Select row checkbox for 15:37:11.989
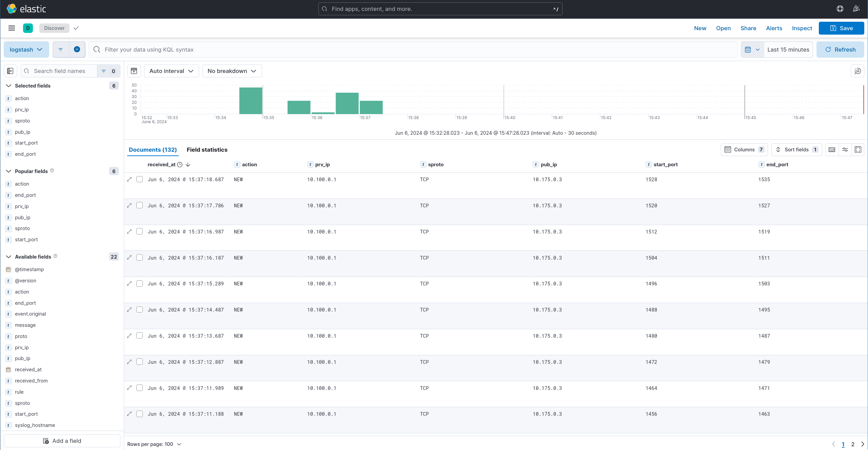 pyautogui.click(x=139, y=388)
